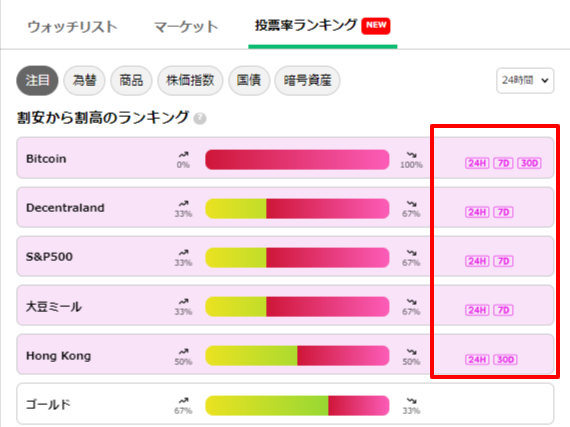Select the 暗号資産 filter chip
The height and width of the screenshot is (427, 570).
point(308,80)
